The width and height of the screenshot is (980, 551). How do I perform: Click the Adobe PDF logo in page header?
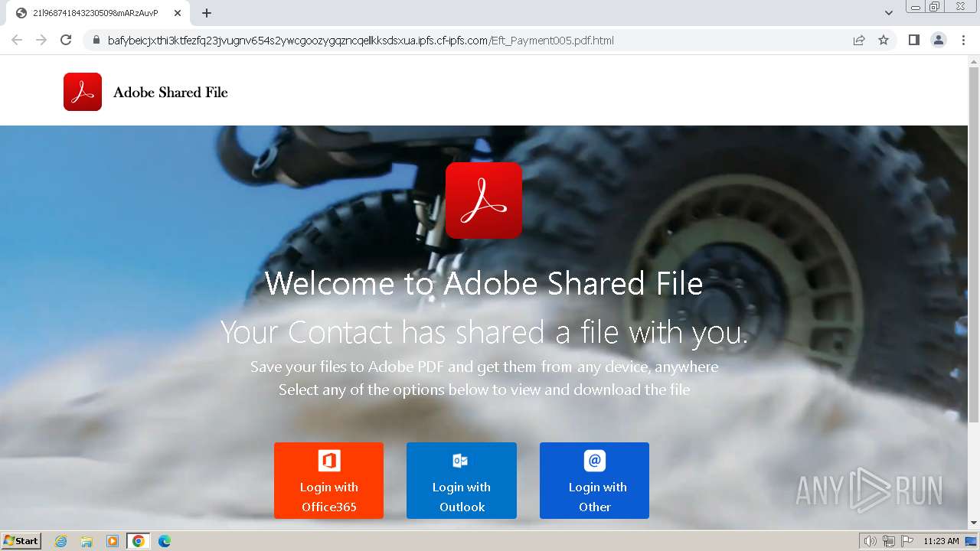point(83,92)
